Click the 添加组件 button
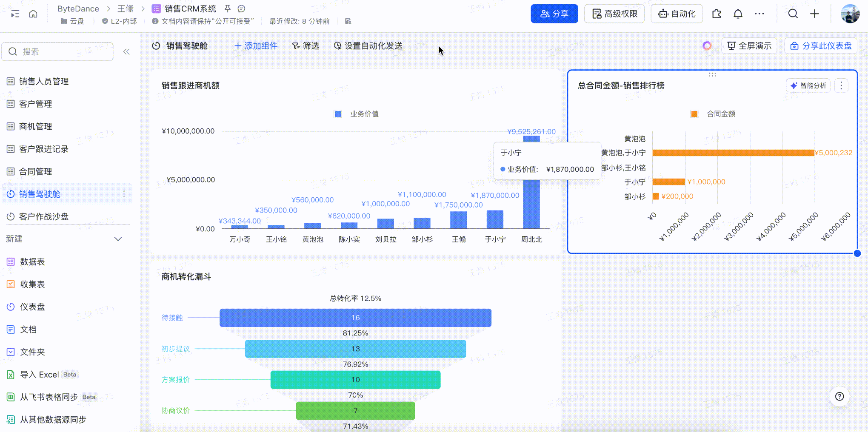The image size is (868, 432). (256, 46)
